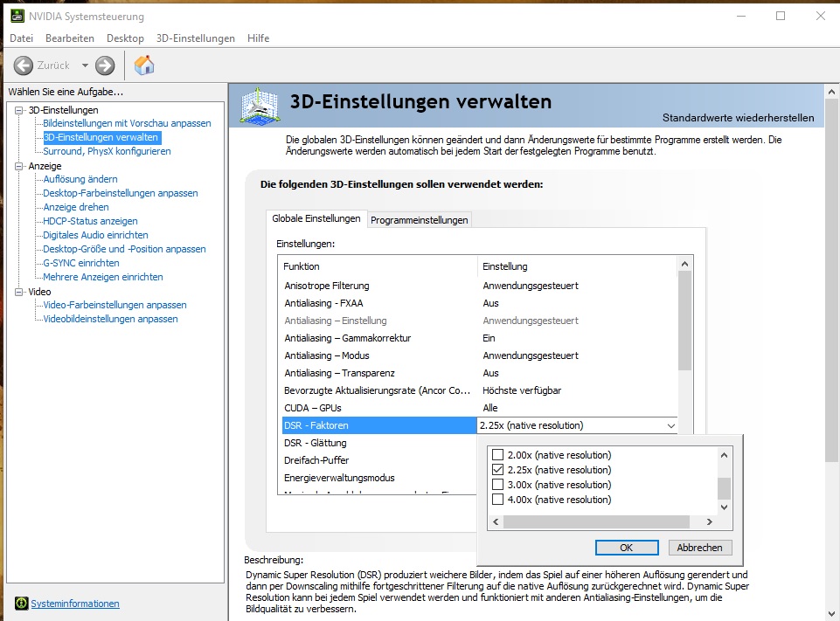Click the DSR list scroll-right arrow
840x621 pixels.
click(710, 522)
